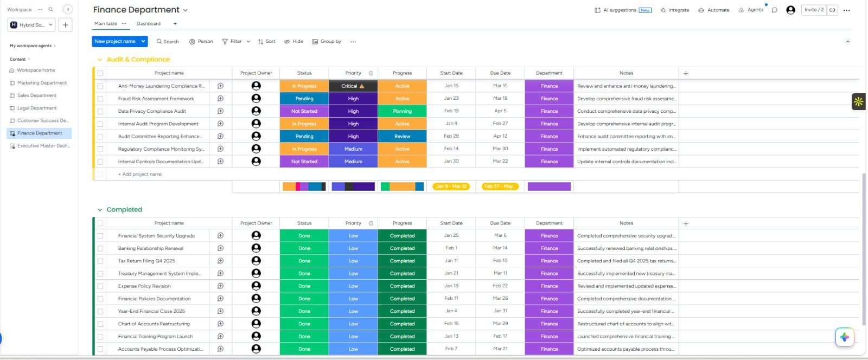The width and height of the screenshot is (868, 360).
Task: Click the Sort button
Action: coord(266,42)
